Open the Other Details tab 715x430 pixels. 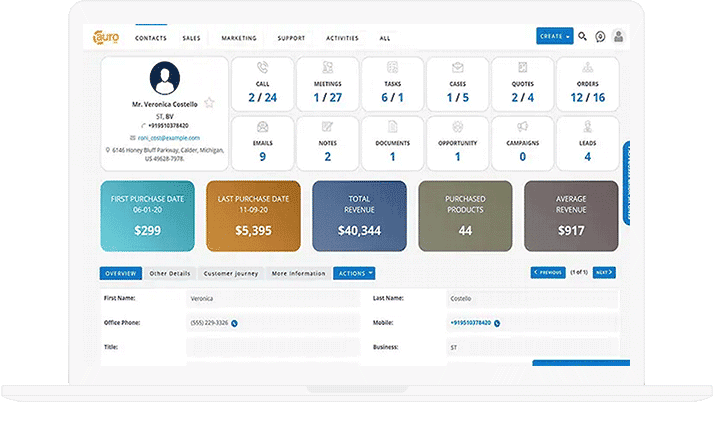170,273
